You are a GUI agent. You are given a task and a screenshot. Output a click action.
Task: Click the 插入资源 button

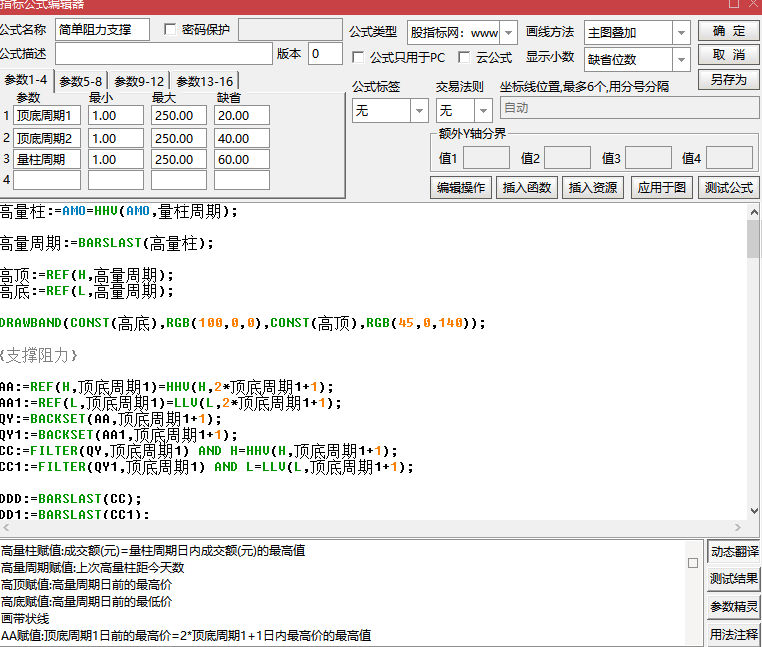tap(593, 188)
